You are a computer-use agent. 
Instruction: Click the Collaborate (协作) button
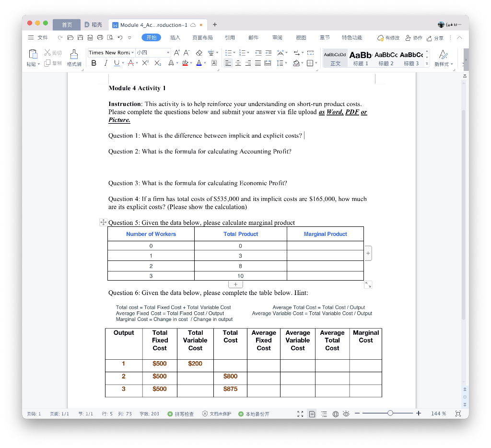pos(414,38)
